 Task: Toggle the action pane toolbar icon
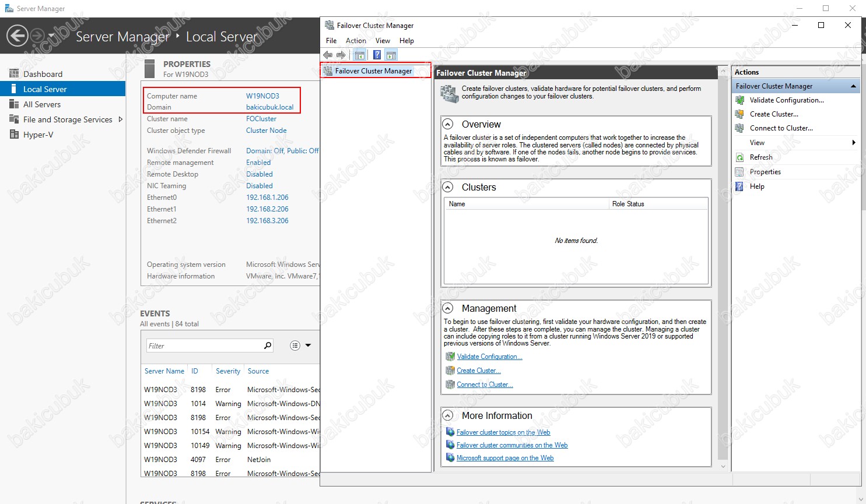(x=391, y=55)
